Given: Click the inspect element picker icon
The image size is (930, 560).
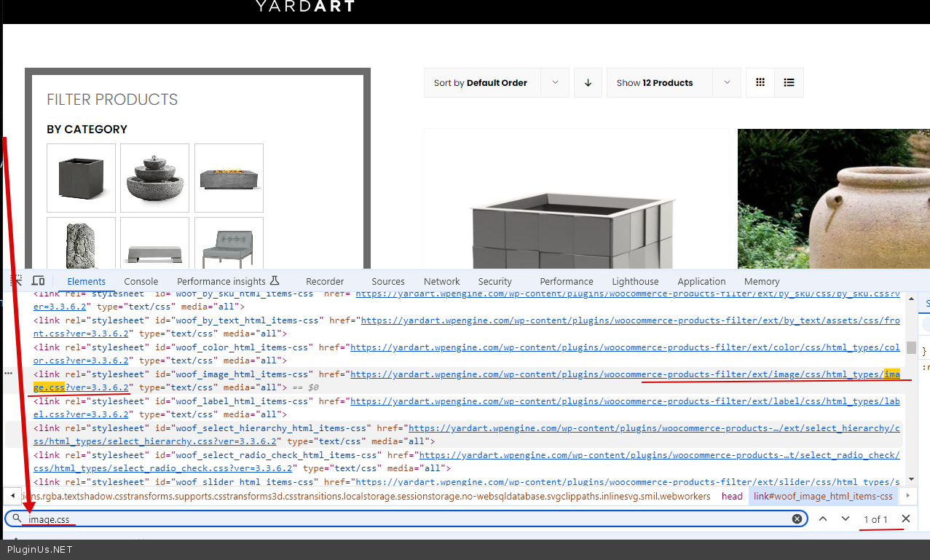Looking at the screenshot, I should 16,281.
